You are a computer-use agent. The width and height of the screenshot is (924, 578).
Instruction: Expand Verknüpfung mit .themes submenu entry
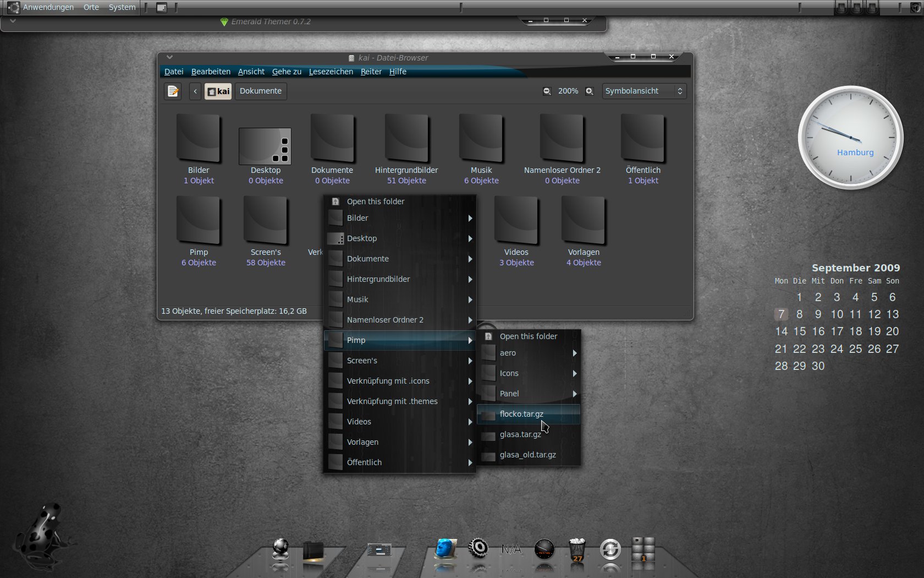(400, 401)
